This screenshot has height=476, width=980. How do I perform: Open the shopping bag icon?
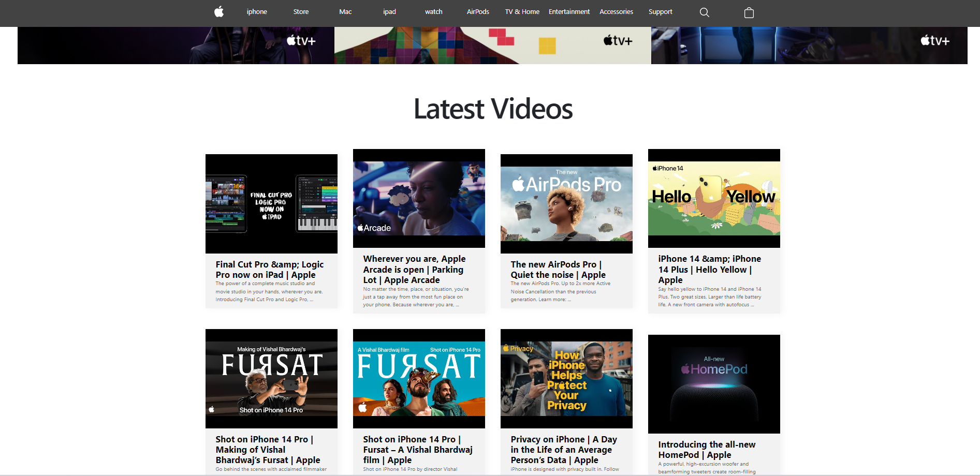pyautogui.click(x=749, y=12)
